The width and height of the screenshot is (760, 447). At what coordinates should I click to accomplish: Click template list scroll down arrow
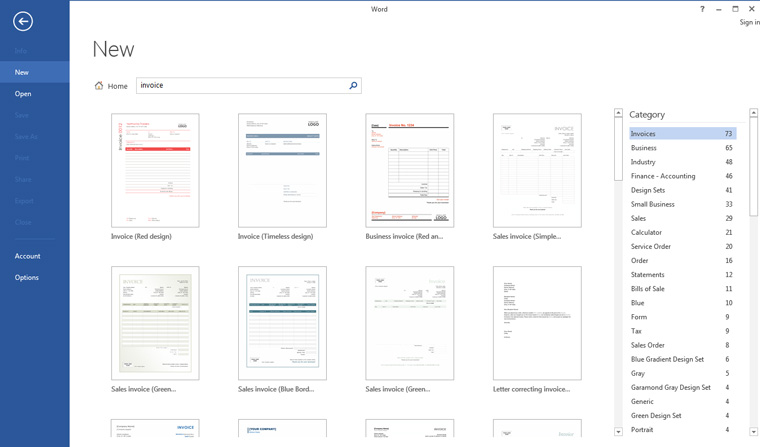tap(618, 431)
